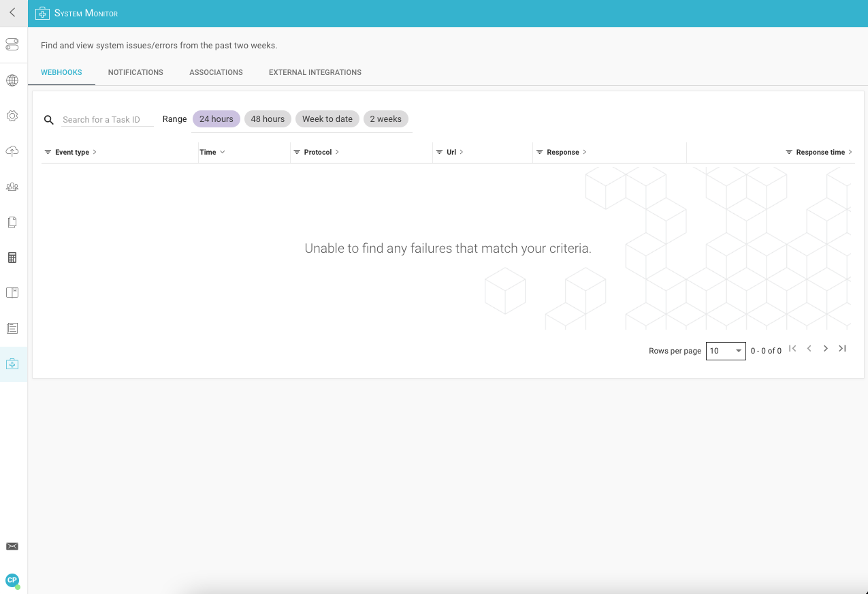
Task: Open the people group sidebar icon
Action: [x=12, y=187]
